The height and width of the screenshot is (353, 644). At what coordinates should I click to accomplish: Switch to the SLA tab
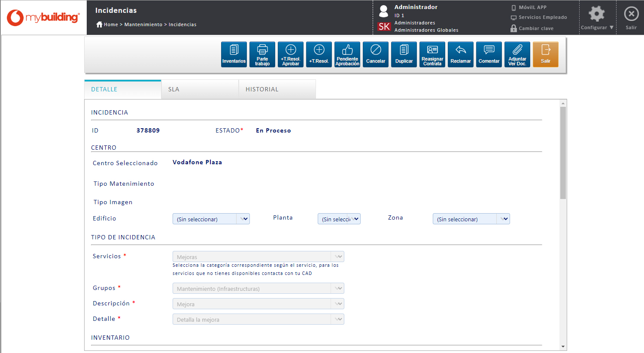click(200, 89)
